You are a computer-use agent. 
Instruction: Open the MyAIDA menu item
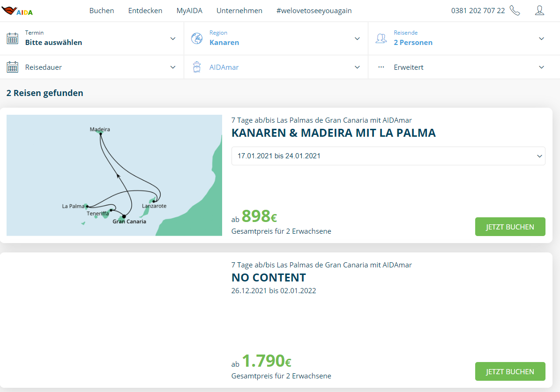pos(189,10)
